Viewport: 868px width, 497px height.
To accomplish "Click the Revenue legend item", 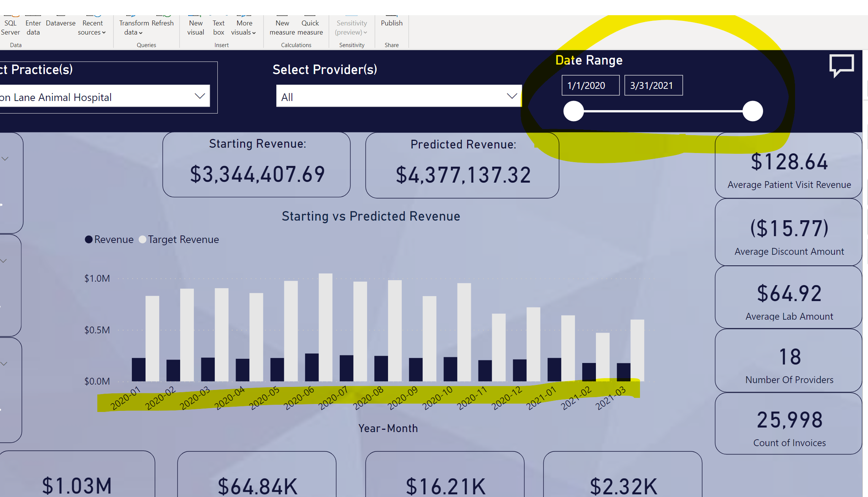I will (109, 240).
